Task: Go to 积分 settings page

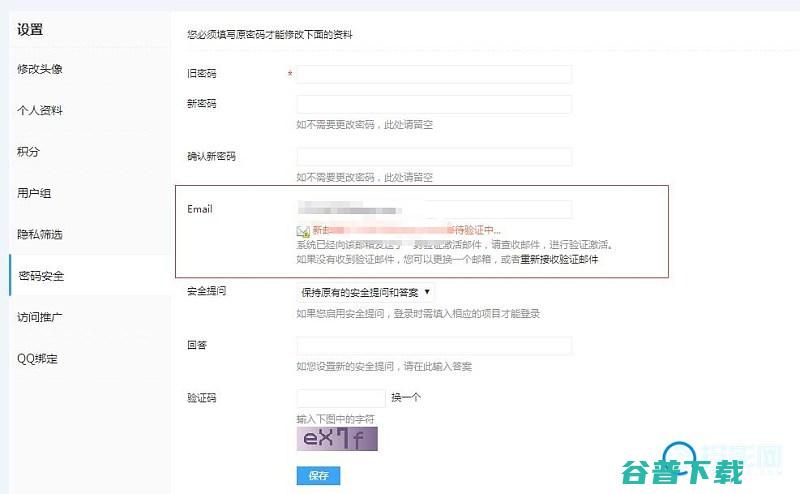Action: pyautogui.click(x=28, y=152)
